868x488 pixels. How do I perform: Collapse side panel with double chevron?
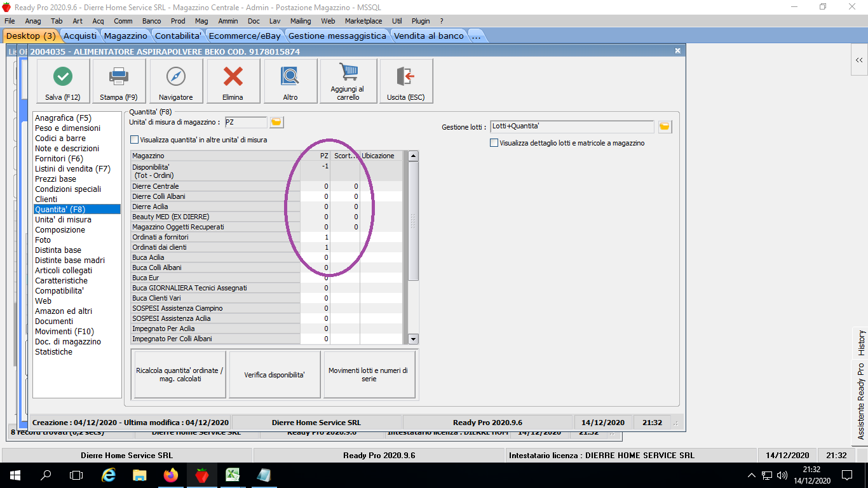tap(859, 60)
